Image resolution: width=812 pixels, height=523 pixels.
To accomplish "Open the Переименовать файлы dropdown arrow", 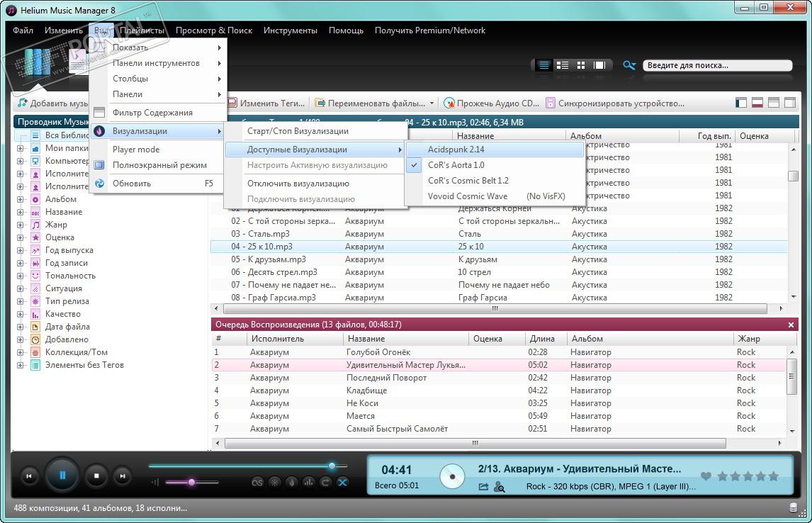I will pyautogui.click(x=432, y=103).
